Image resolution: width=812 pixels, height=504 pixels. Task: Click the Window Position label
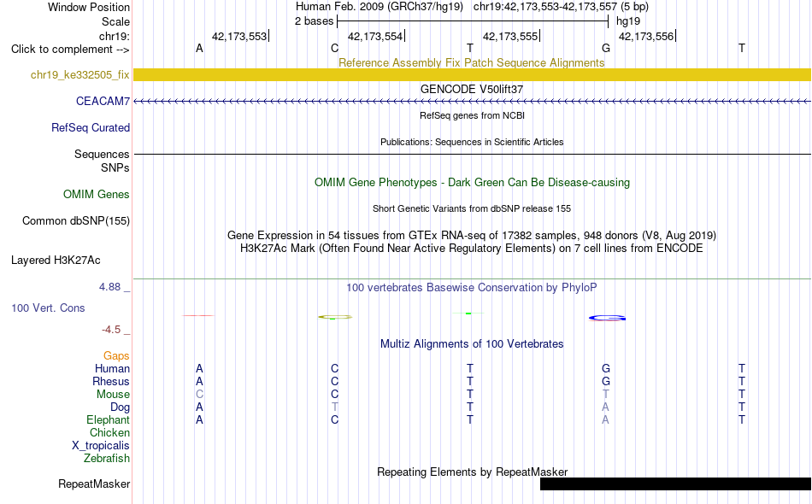tap(89, 7)
